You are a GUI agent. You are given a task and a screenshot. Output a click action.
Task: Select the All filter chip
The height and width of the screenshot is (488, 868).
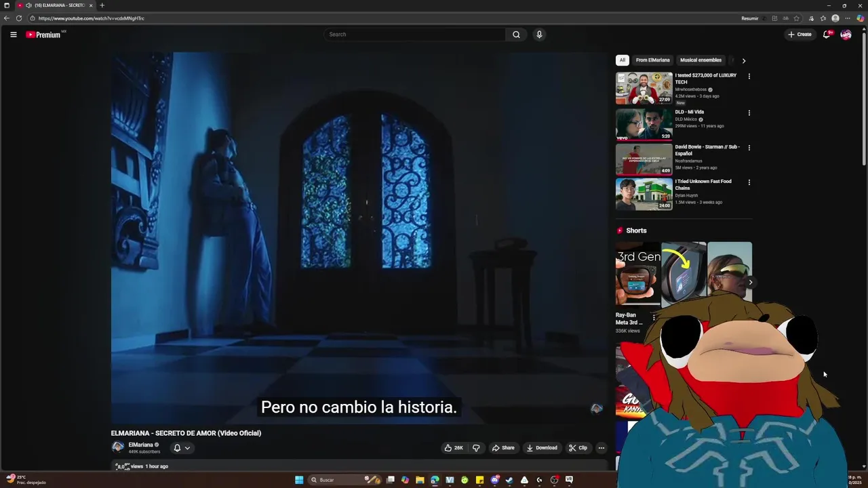point(623,60)
